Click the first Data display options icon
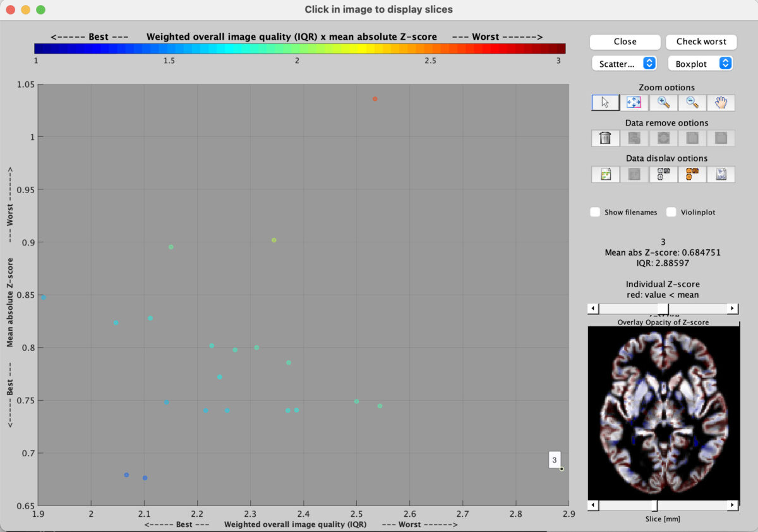This screenshot has height=532, width=758. [605, 174]
